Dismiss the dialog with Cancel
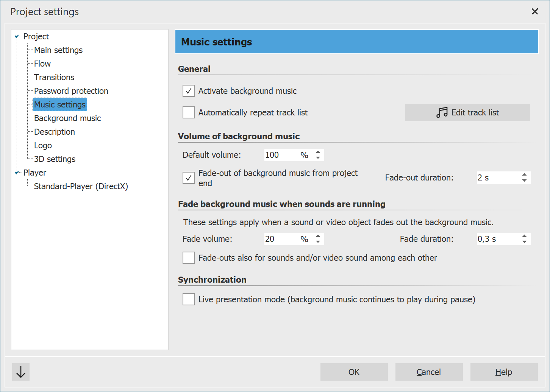This screenshot has height=392, width=550. (x=428, y=372)
